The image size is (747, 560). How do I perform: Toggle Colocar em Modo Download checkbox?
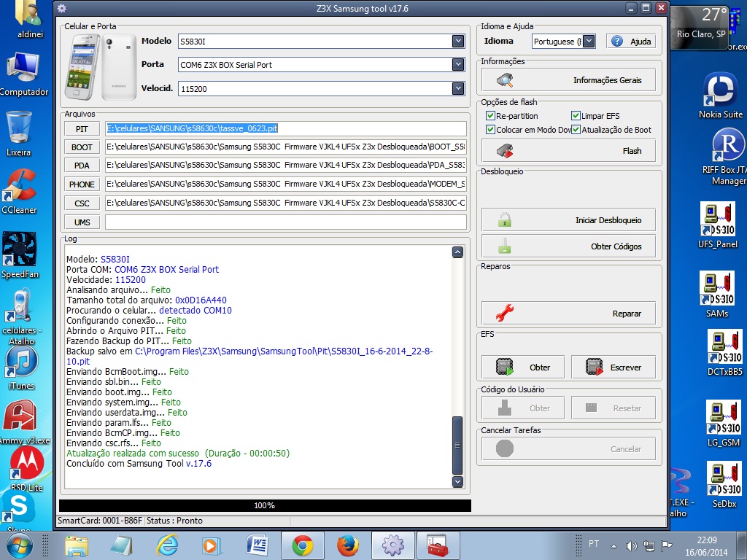tap(490, 130)
